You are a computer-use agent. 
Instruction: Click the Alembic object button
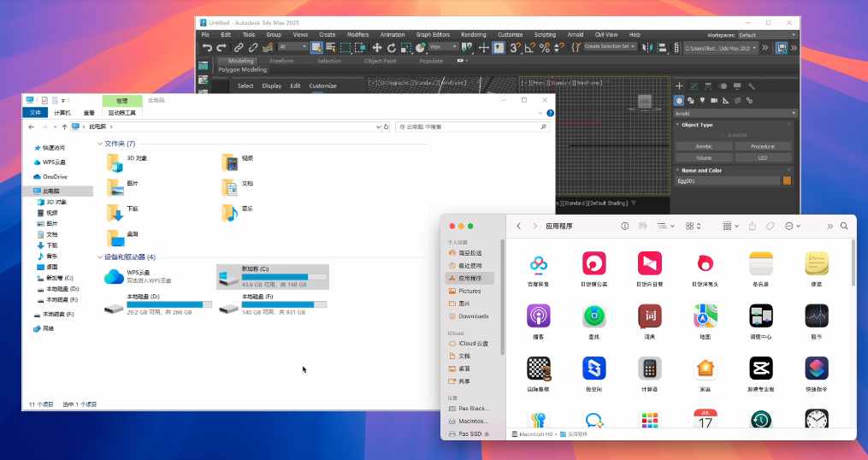tap(703, 146)
